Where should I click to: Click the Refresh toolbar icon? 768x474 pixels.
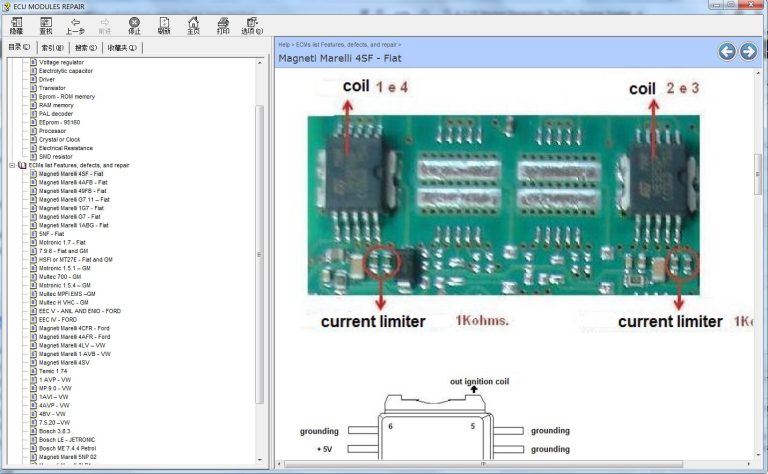pyautogui.click(x=164, y=25)
